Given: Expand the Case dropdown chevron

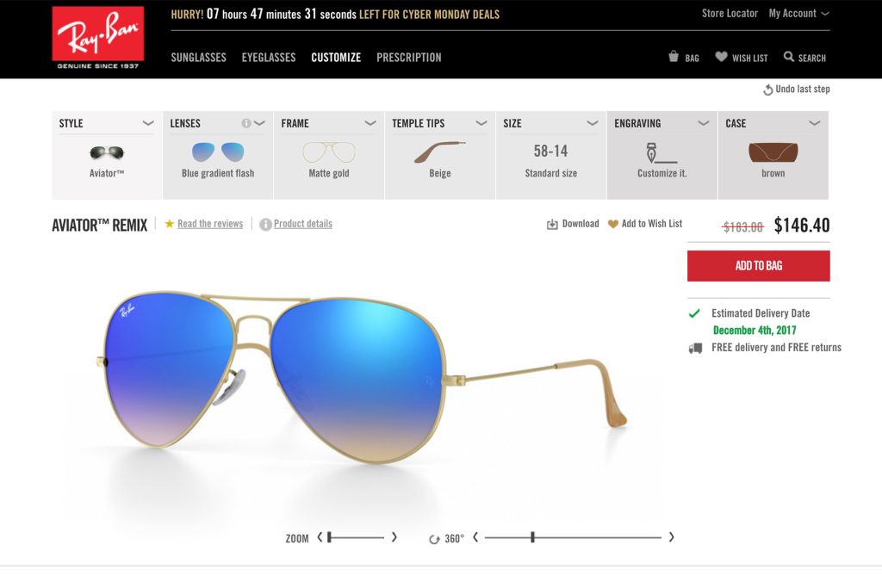Looking at the screenshot, I should pos(815,123).
